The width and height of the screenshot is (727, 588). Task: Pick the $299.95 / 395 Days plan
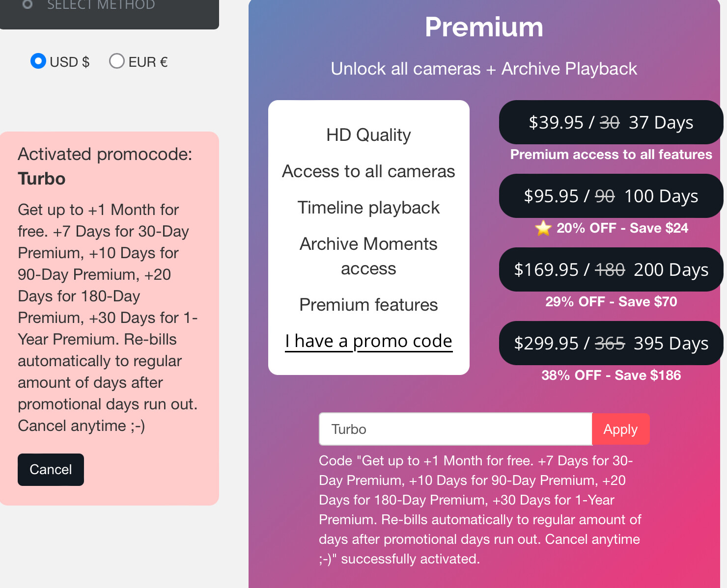pos(611,343)
